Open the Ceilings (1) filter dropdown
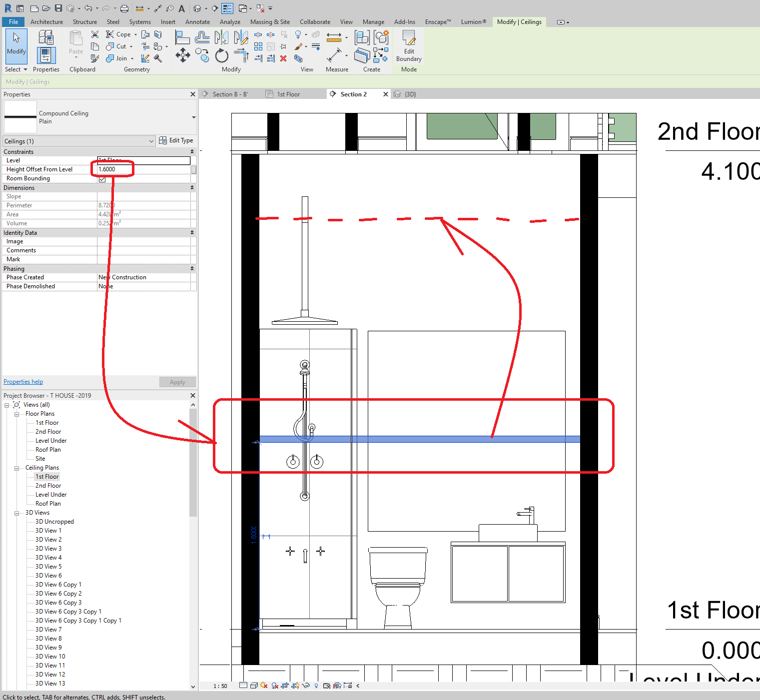Viewport: 760px width, 700px height. point(151,141)
